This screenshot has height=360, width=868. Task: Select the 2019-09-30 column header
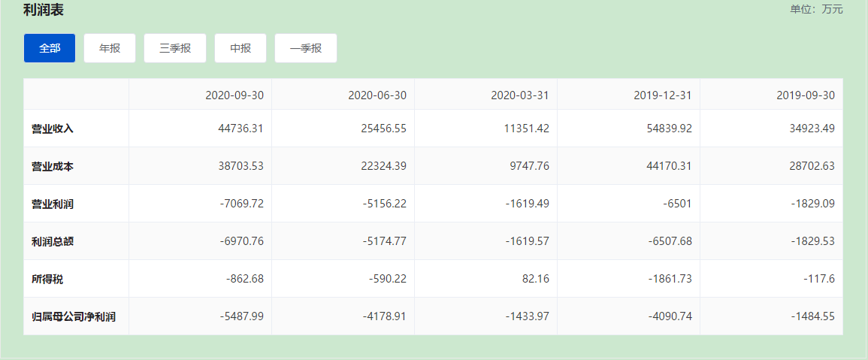coord(806,95)
